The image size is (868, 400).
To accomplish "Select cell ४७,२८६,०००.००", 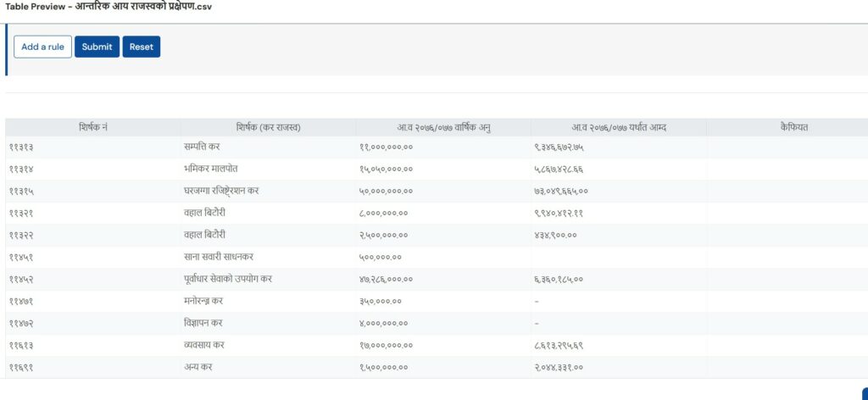I will [443, 280].
